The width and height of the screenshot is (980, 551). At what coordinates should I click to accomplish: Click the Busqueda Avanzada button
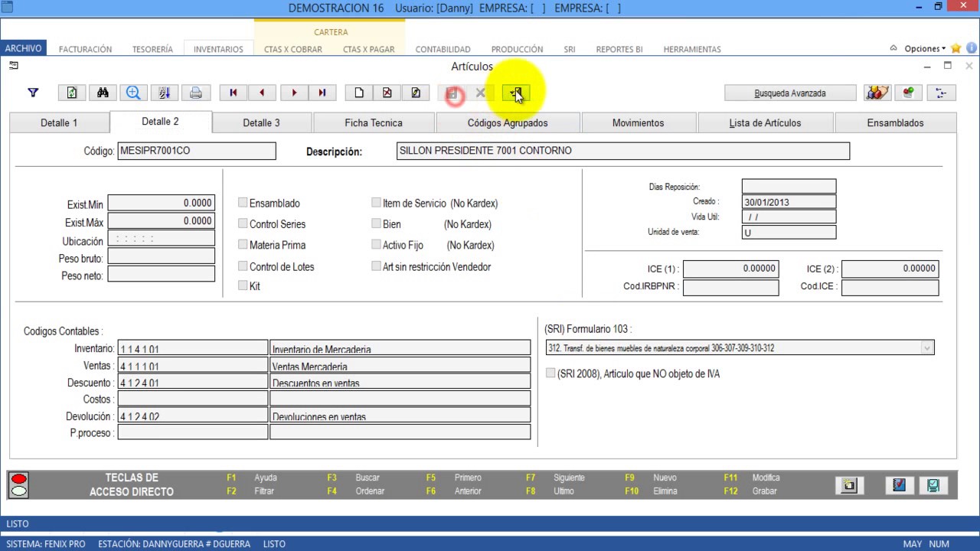point(790,93)
